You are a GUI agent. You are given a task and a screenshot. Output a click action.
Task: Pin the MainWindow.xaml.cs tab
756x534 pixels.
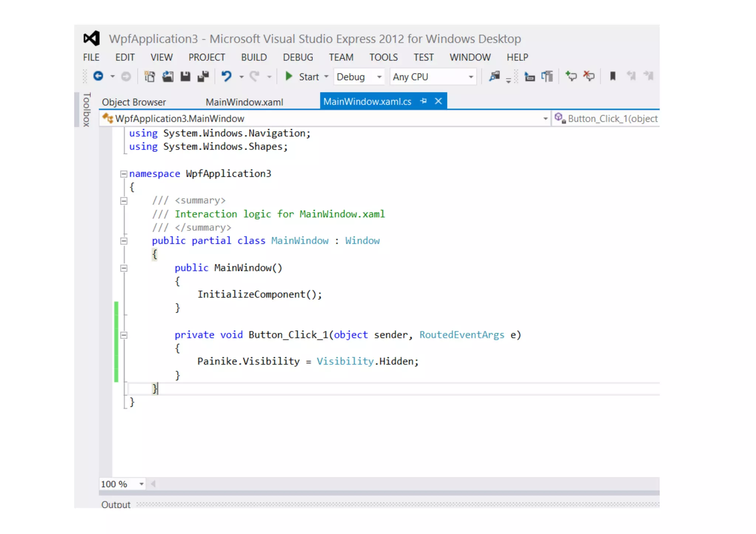423,101
